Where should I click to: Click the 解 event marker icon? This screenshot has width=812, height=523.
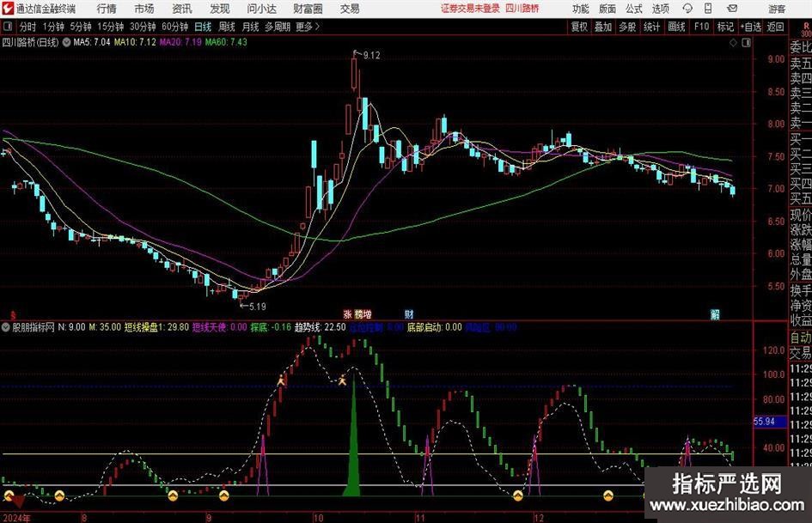(715, 314)
